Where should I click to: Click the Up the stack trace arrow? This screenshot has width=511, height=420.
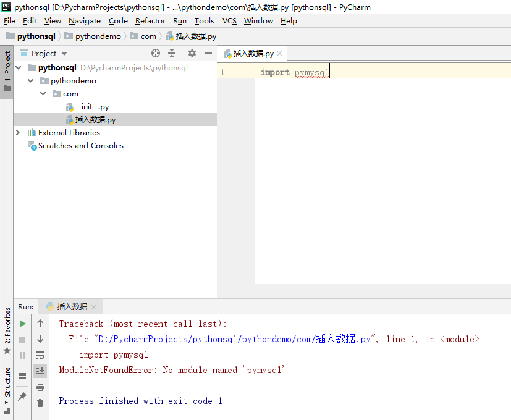pos(40,323)
